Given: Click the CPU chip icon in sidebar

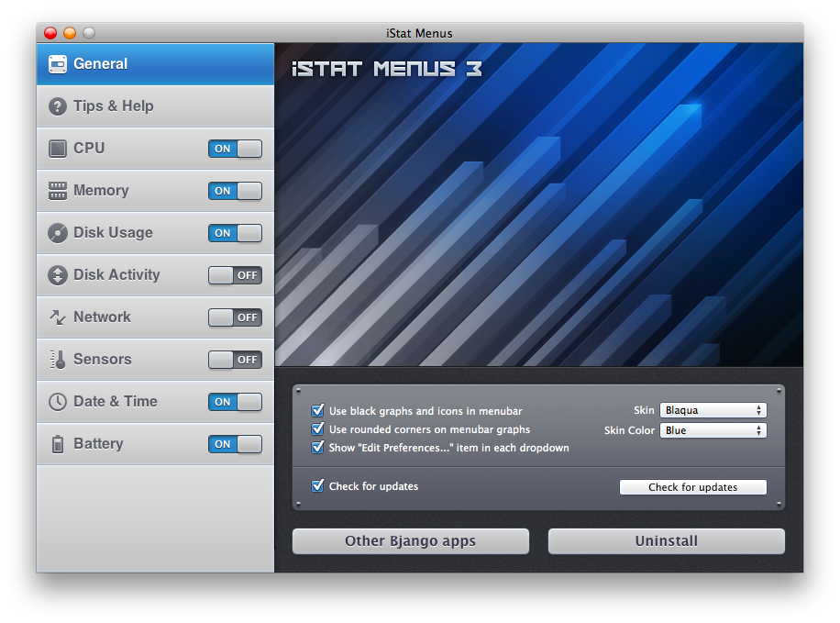Looking at the screenshot, I should click(57, 148).
